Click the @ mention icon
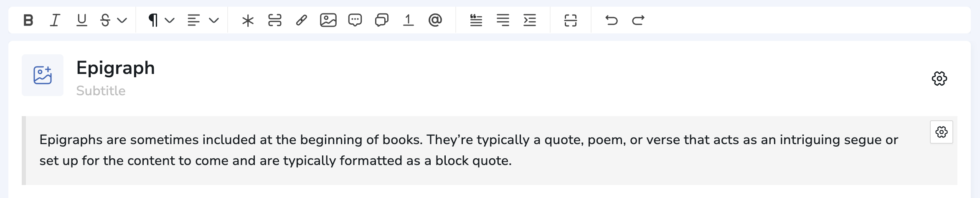980x198 pixels. coord(435,20)
